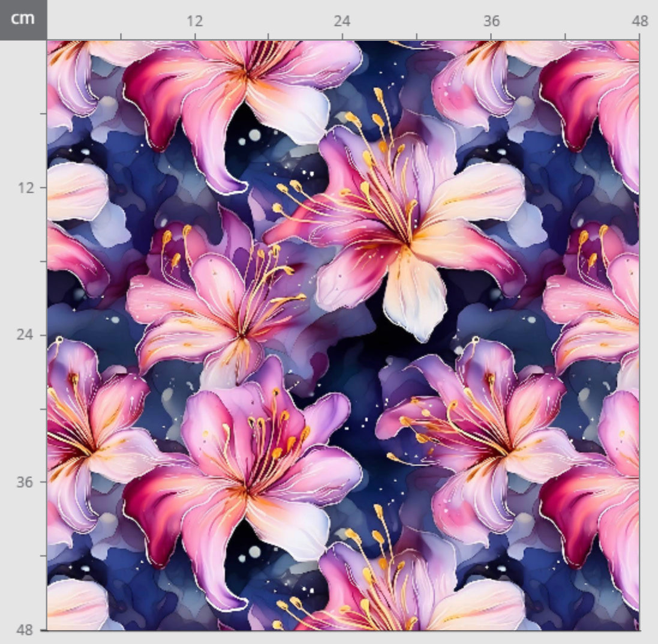Screen dimensions: 658x644
Task: Click the cream-white lower petal of the central lily
Action: click(413, 297)
